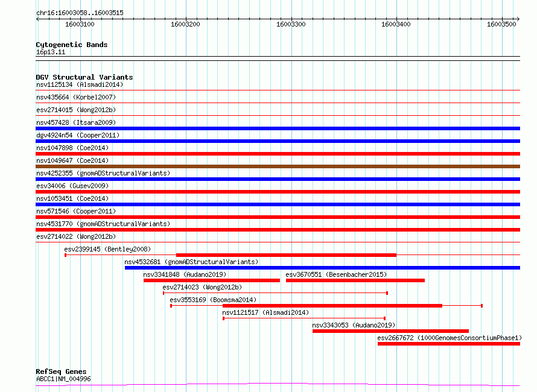Click variant label nsv1125134 (Alsmadi2014)

click(x=80, y=84)
